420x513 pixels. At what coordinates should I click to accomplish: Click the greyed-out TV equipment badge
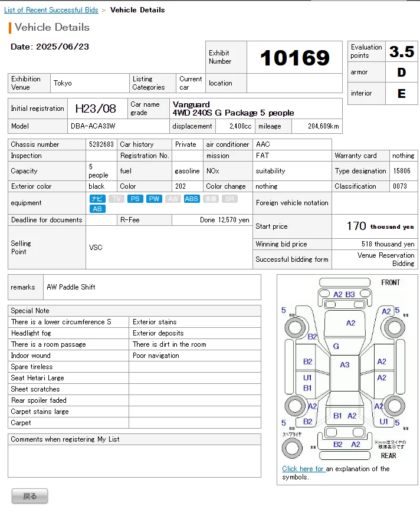coord(117,199)
